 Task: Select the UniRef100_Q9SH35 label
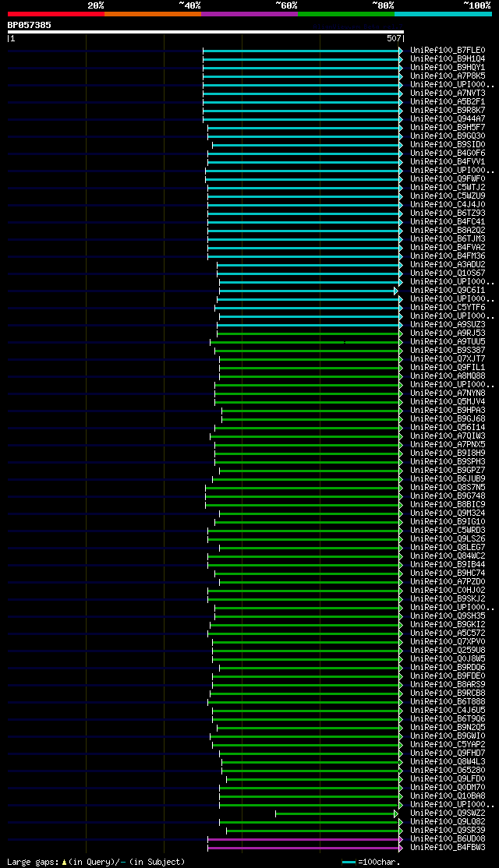click(x=448, y=616)
